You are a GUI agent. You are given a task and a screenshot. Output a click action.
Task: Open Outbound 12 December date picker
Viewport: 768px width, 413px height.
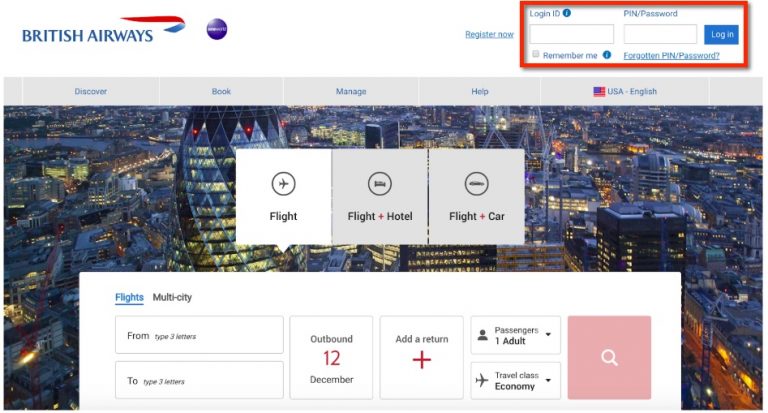(331, 358)
